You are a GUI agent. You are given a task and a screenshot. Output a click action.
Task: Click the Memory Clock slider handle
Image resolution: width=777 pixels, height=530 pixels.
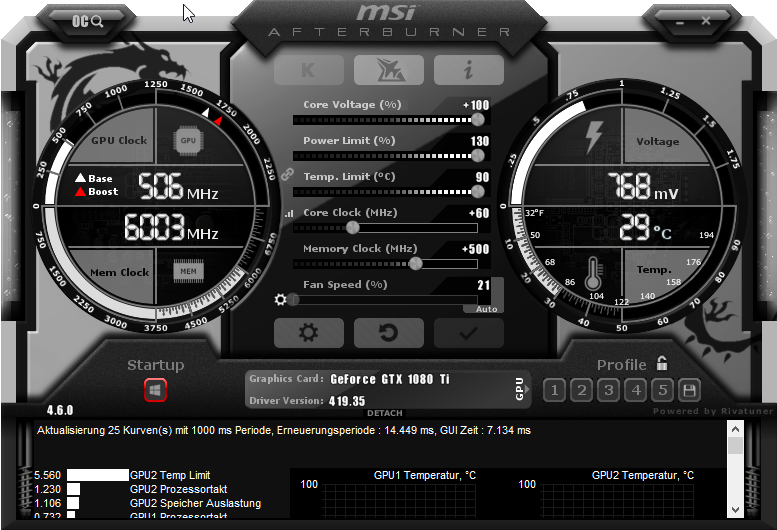415,263
